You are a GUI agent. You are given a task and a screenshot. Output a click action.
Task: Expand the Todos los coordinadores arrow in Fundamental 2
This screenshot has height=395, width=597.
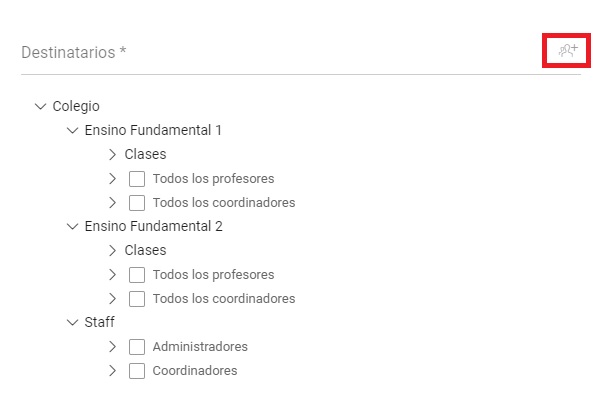click(x=112, y=299)
